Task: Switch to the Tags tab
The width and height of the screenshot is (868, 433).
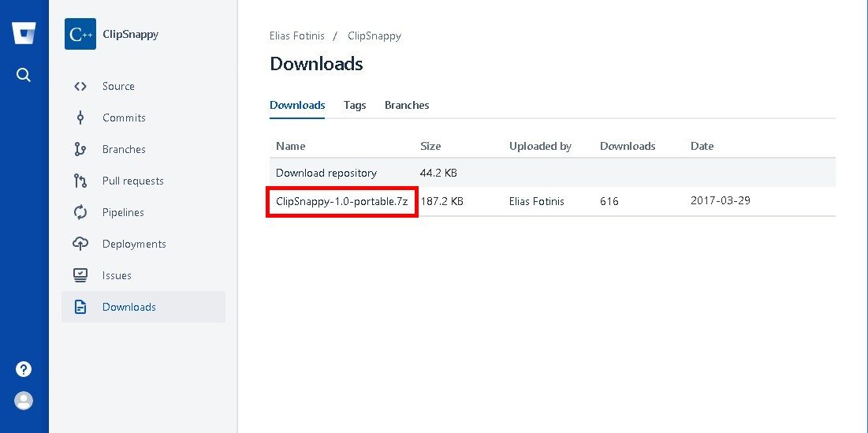Action: tap(355, 105)
